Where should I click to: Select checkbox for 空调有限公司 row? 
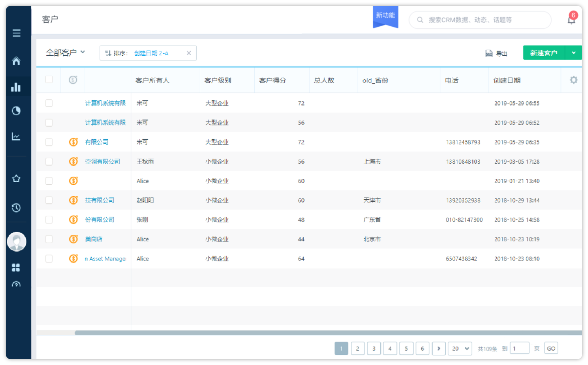[49, 161]
